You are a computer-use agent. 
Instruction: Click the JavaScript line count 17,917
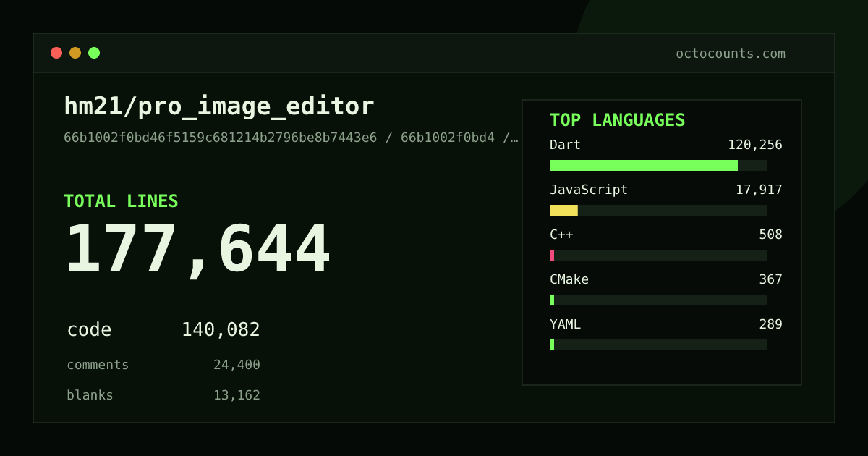(x=759, y=190)
